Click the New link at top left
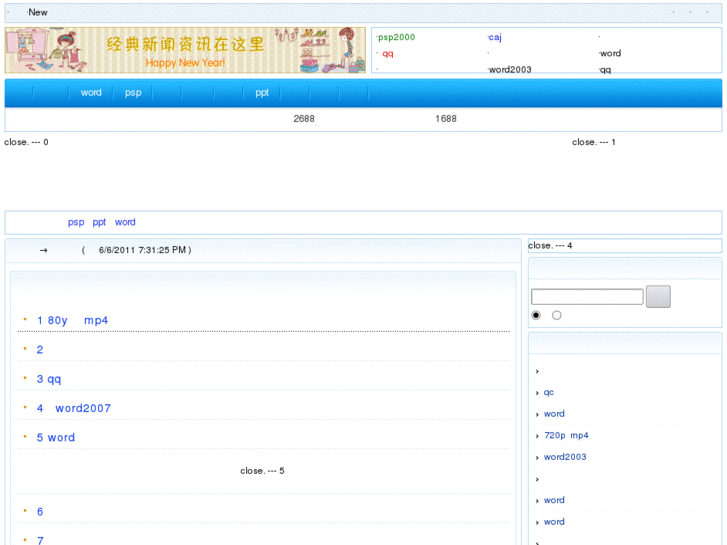 (38, 12)
